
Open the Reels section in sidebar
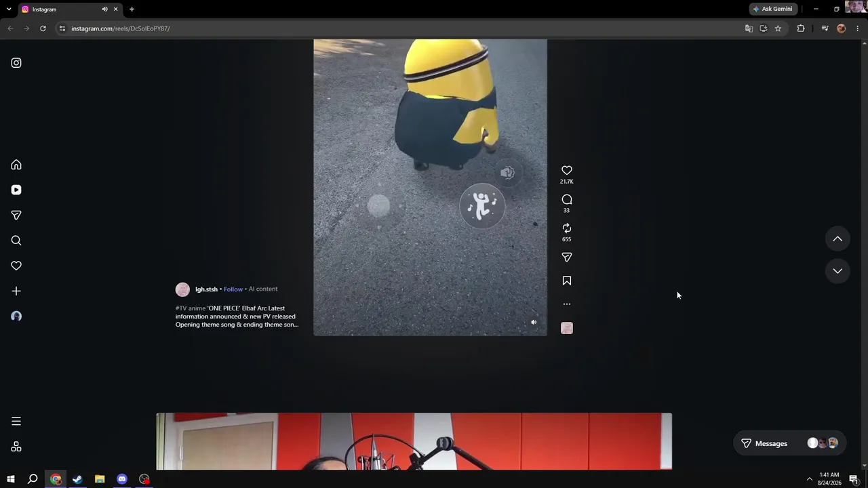coord(16,190)
